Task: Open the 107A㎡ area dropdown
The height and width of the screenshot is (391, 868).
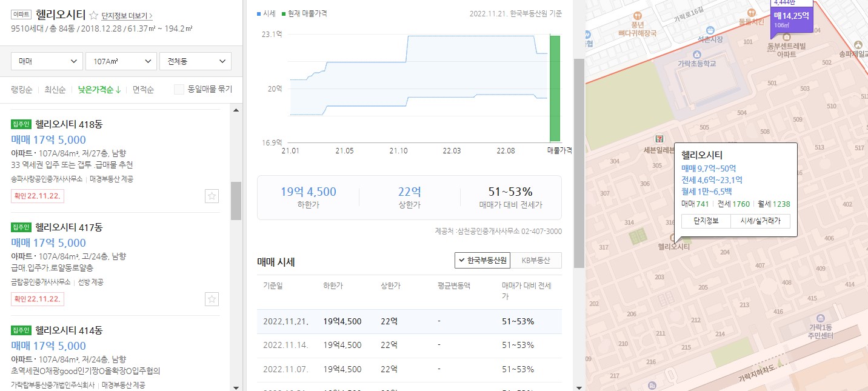Action: pyautogui.click(x=121, y=61)
